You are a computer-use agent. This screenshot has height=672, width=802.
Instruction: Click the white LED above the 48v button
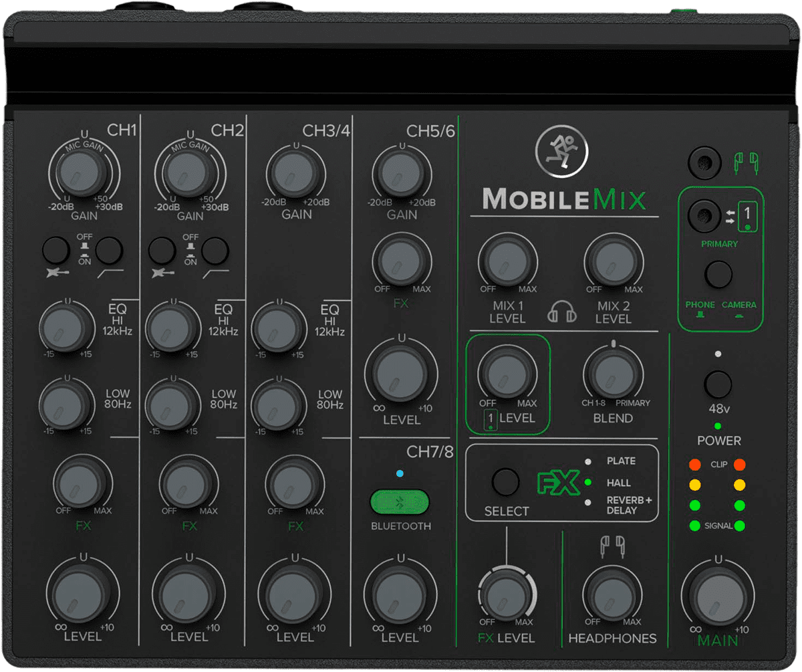tap(717, 353)
